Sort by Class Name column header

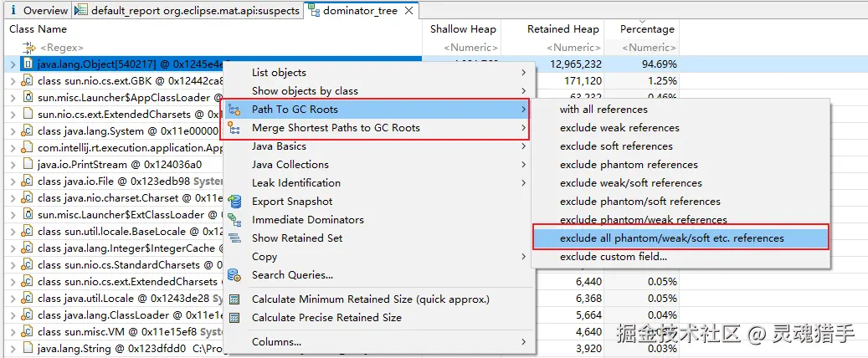[x=38, y=28]
